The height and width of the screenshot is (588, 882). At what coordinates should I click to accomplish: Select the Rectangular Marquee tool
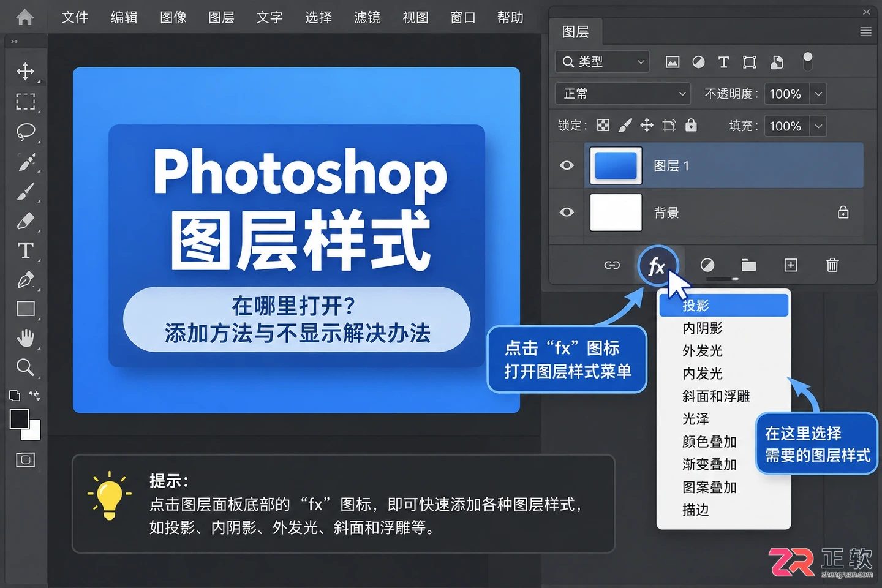pos(25,101)
